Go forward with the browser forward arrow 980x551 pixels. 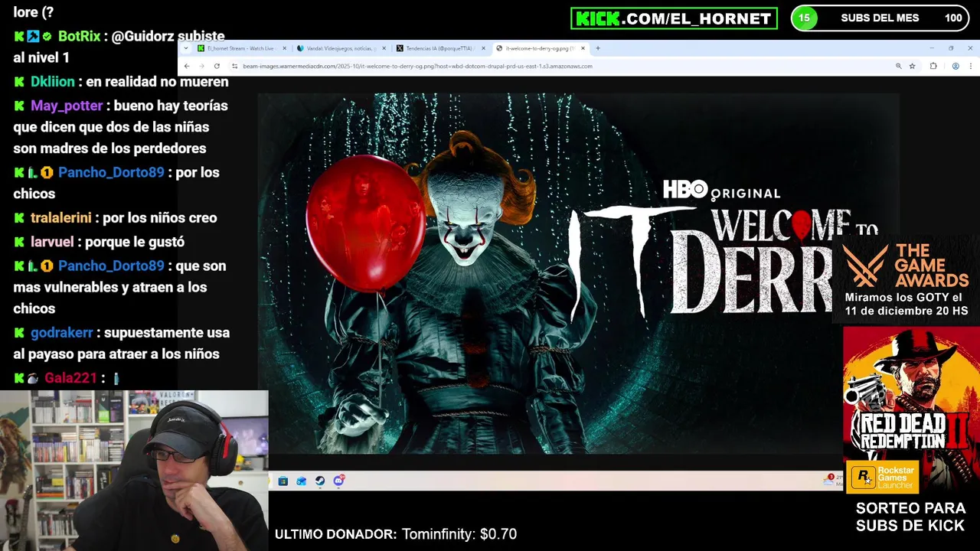click(201, 66)
